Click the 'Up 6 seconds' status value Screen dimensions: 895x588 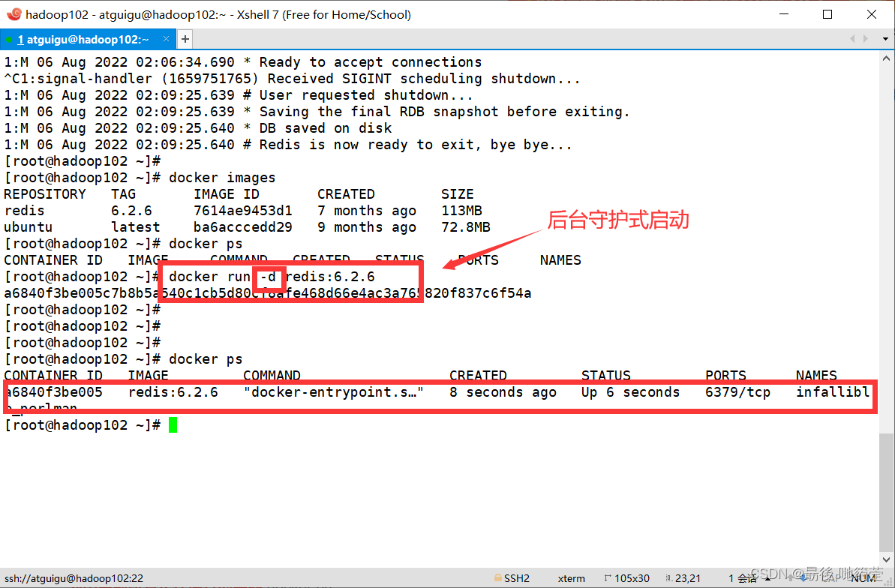pos(631,392)
